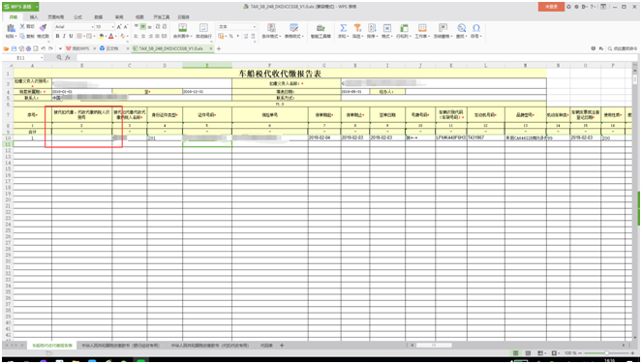
Task: Expand the number format dropdown
Action: (255, 26)
